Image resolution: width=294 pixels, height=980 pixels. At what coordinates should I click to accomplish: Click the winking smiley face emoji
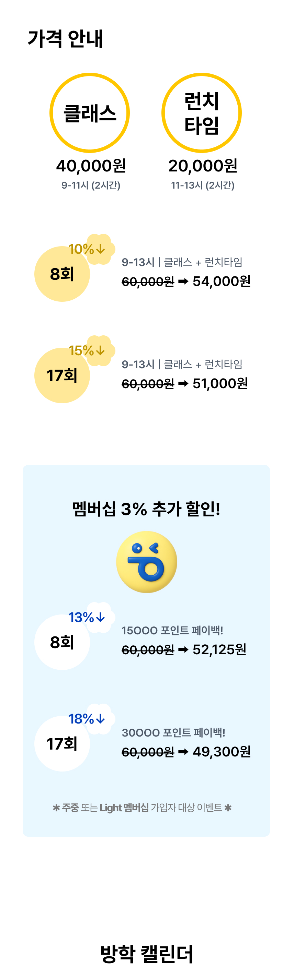(147, 562)
